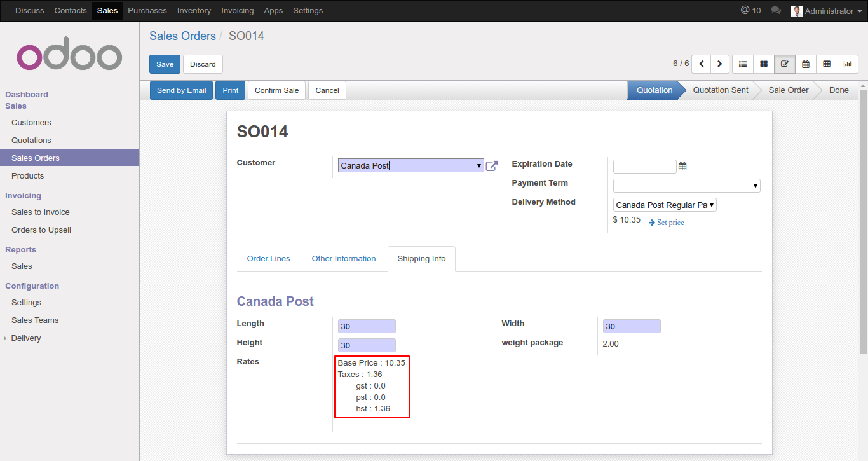Click 'Base Price : 10.35' text
Viewport: 868px width, 461px height.
[371, 363]
